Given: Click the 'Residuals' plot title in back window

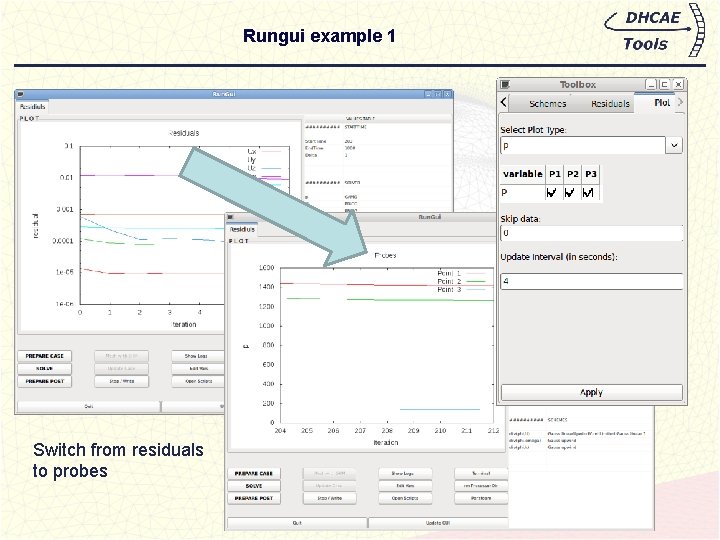Looking at the screenshot, I should pos(184,133).
